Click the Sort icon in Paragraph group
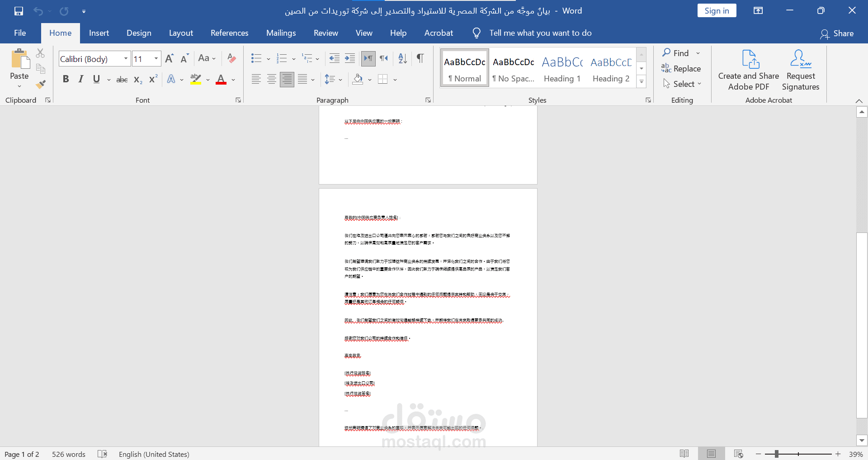The height and width of the screenshot is (460, 868). (x=402, y=58)
